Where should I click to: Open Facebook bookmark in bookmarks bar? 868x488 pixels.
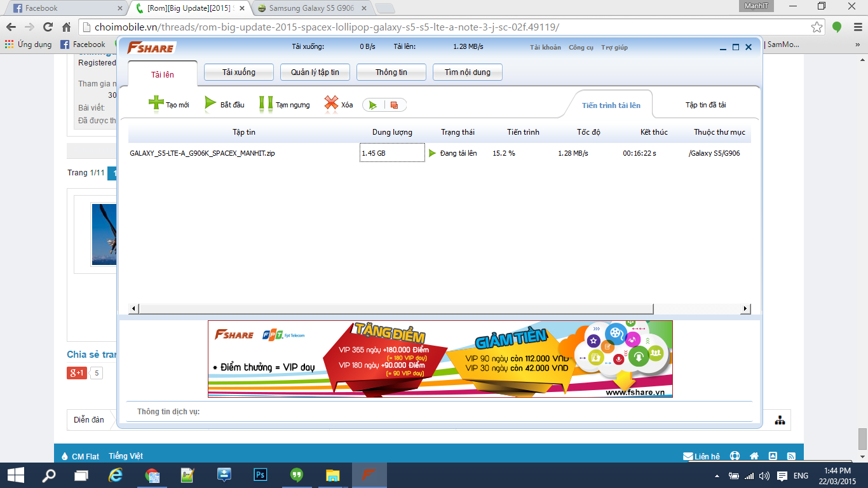click(x=83, y=44)
